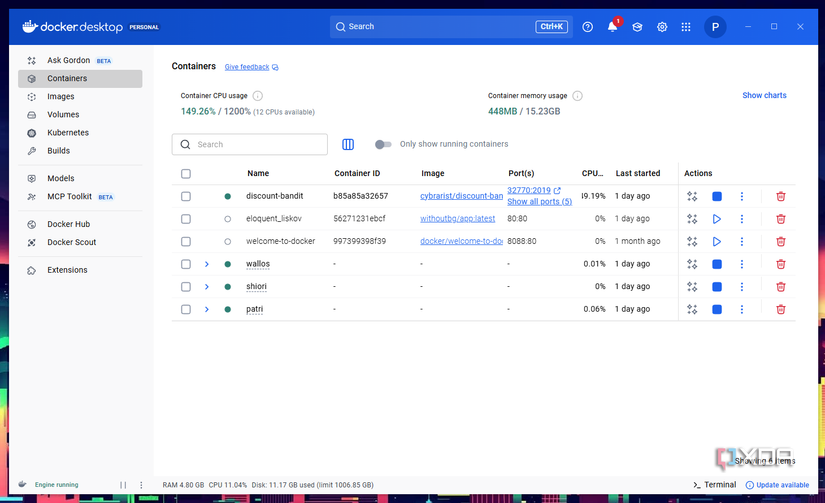Delete the wallos container

tap(781, 264)
